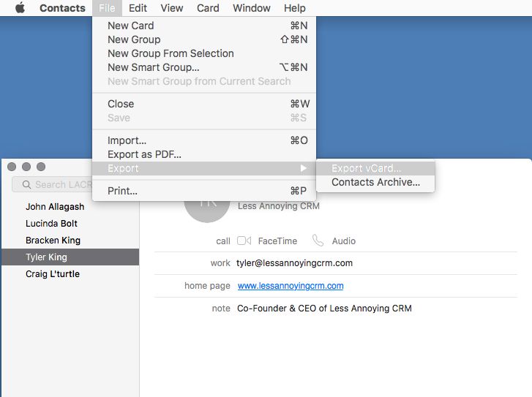Image resolution: width=532 pixels, height=397 pixels.
Task: Click the tyler@lessannoyingcrm.com email address
Action: tap(294, 263)
